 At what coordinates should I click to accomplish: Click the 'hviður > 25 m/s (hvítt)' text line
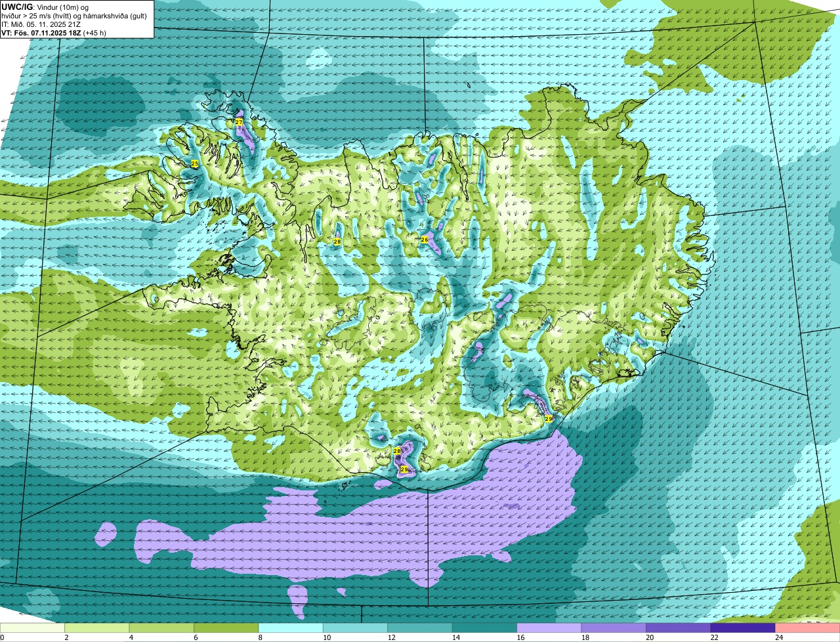pyautogui.click(x=75, y=16)
